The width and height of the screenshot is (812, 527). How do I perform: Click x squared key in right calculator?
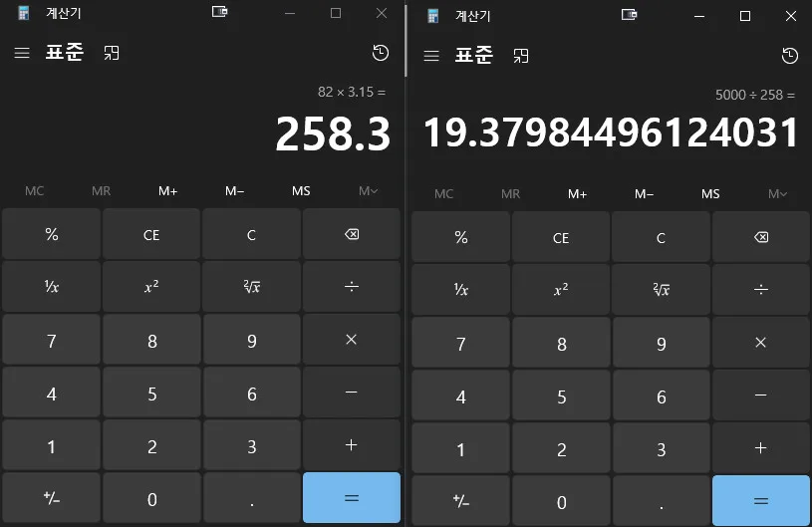tap(561, 290)
